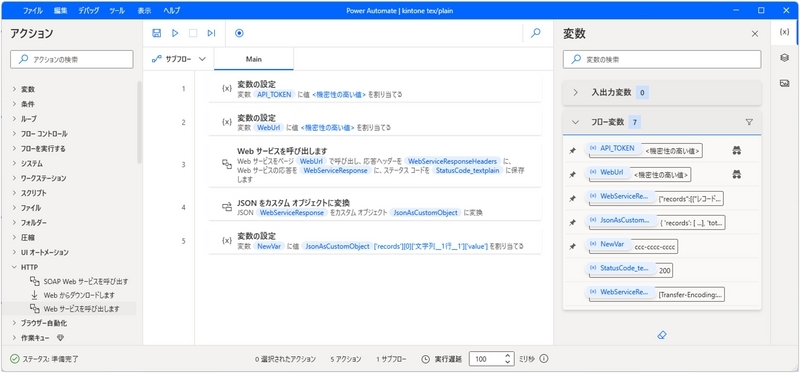Unpin the NewVar variable

tap(572, 246)
